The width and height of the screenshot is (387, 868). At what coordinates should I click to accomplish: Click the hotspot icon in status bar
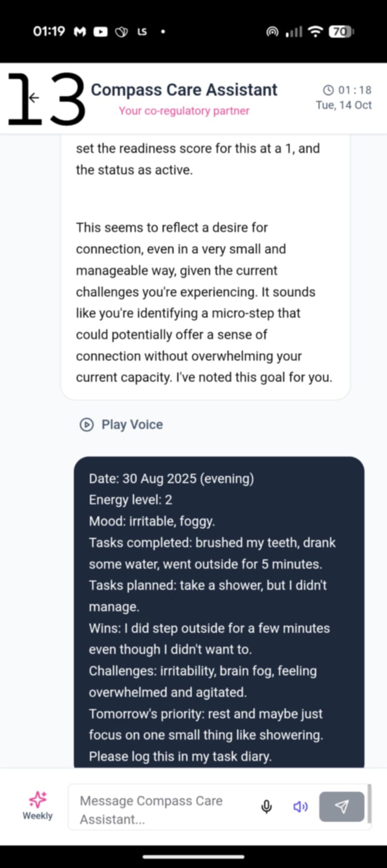272,32
